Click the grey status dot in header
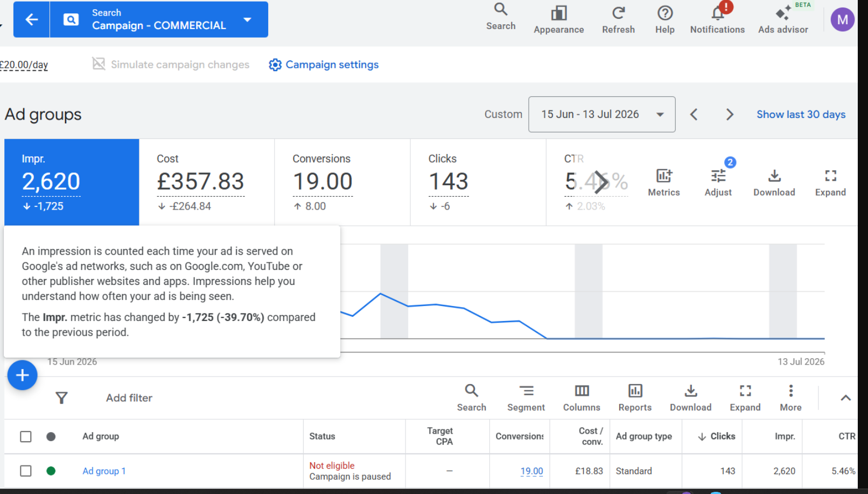The width and height of the screenshot is (868, 494). tap(51, 436)
